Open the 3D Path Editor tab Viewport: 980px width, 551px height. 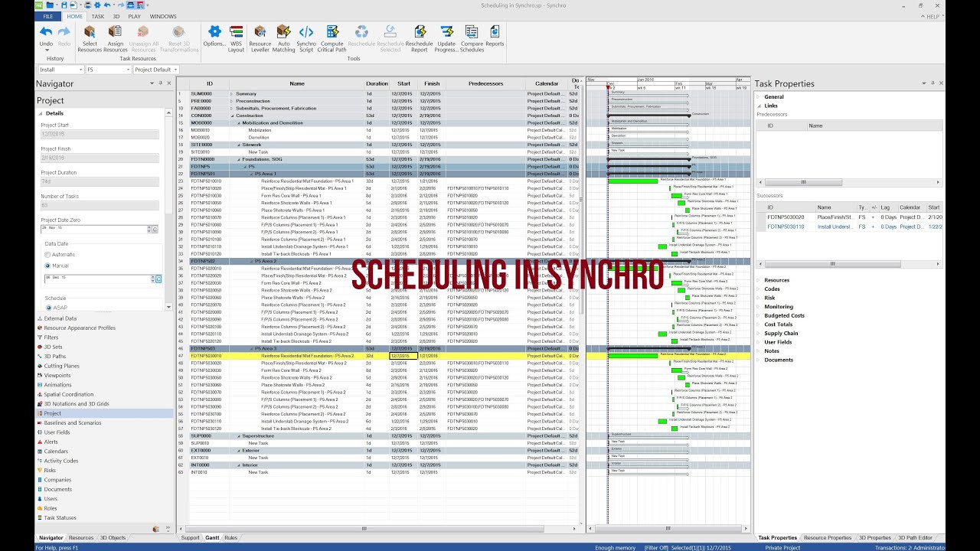click(915, 538)
